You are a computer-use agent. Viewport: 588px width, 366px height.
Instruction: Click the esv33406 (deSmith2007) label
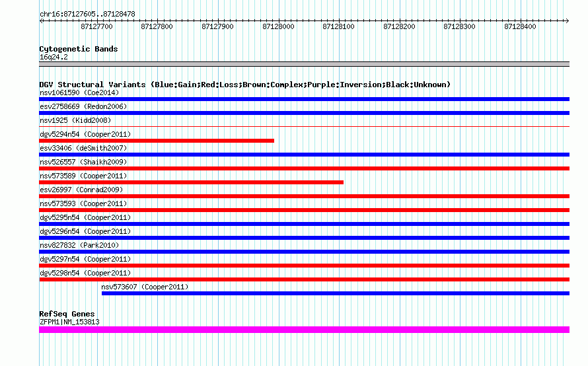83,148
